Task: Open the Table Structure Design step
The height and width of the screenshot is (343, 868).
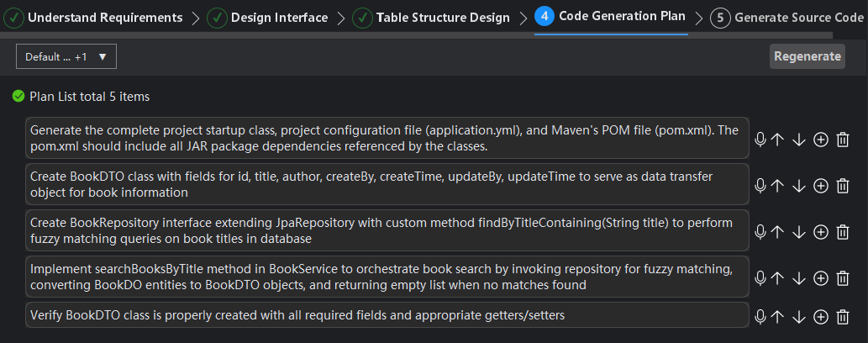Action: [x=432, y=18]
